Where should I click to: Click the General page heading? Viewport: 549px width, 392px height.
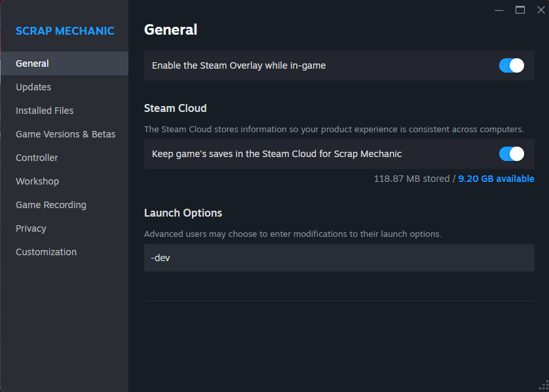(x=171, y=29)
